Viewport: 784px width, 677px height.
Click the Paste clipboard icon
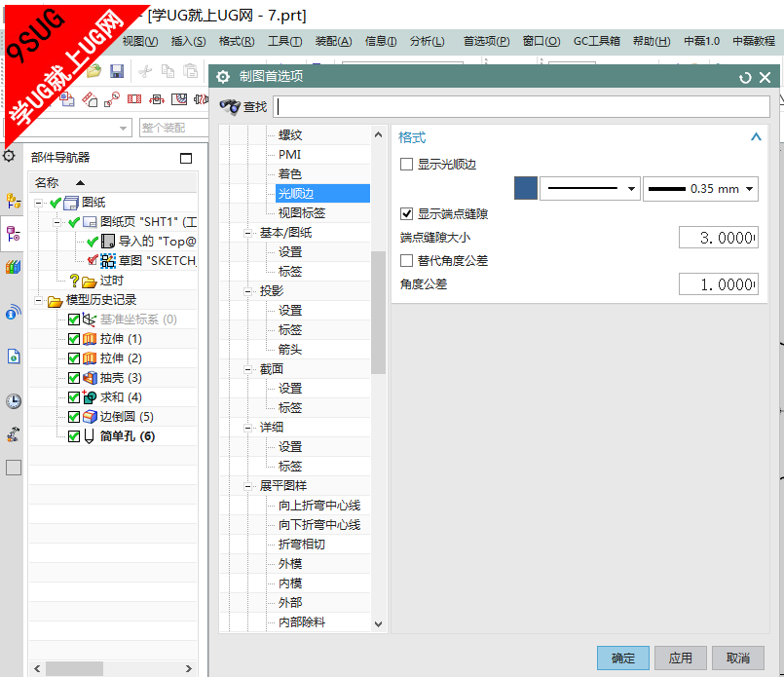[191, 71]
